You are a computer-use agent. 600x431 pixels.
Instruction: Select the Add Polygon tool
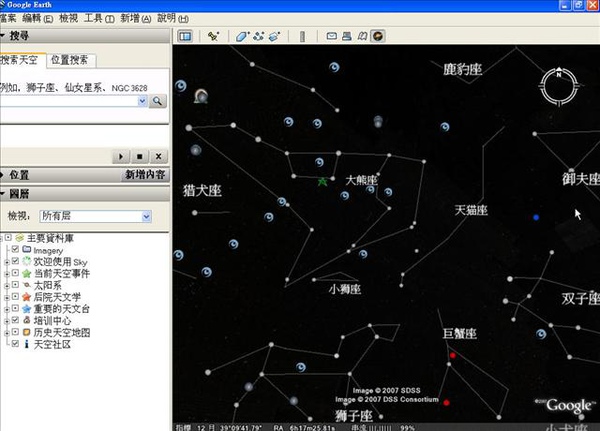242,36
